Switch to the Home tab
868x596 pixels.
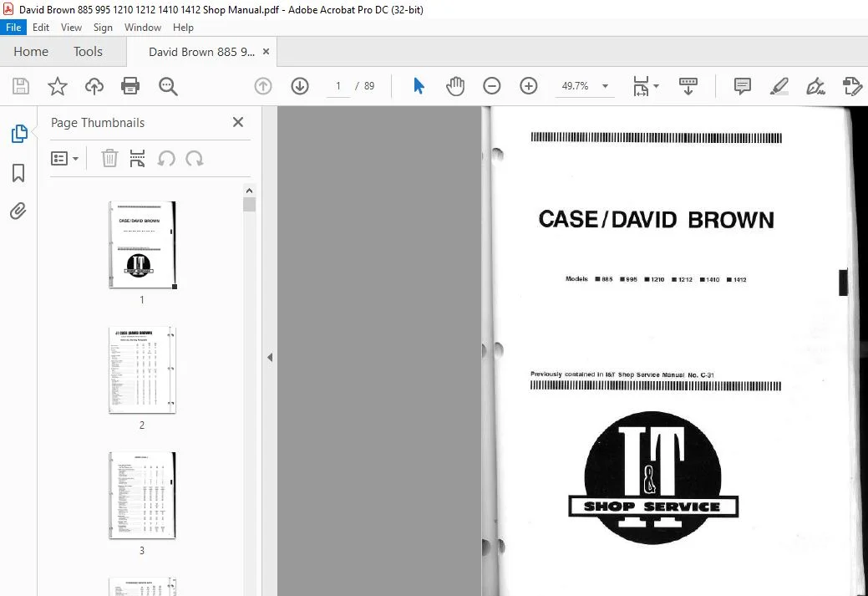(x=31, y=52)
